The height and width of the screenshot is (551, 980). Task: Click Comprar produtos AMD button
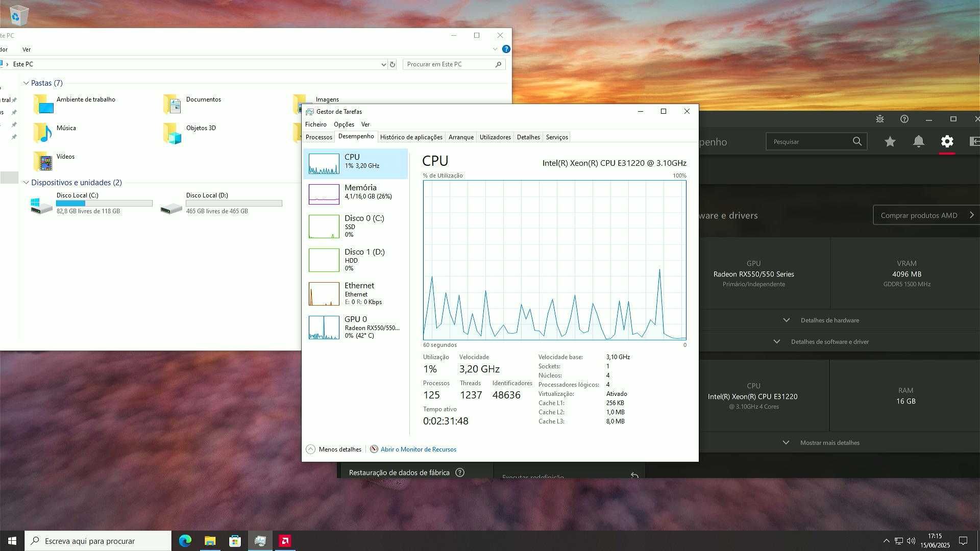click(x=926, y=215)
